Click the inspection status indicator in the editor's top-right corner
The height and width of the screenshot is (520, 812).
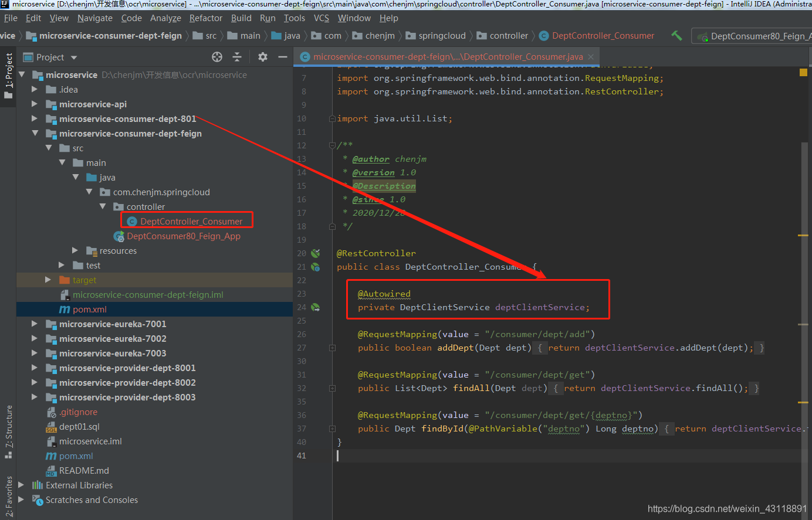pyautogui.click(x=803, y=73)
